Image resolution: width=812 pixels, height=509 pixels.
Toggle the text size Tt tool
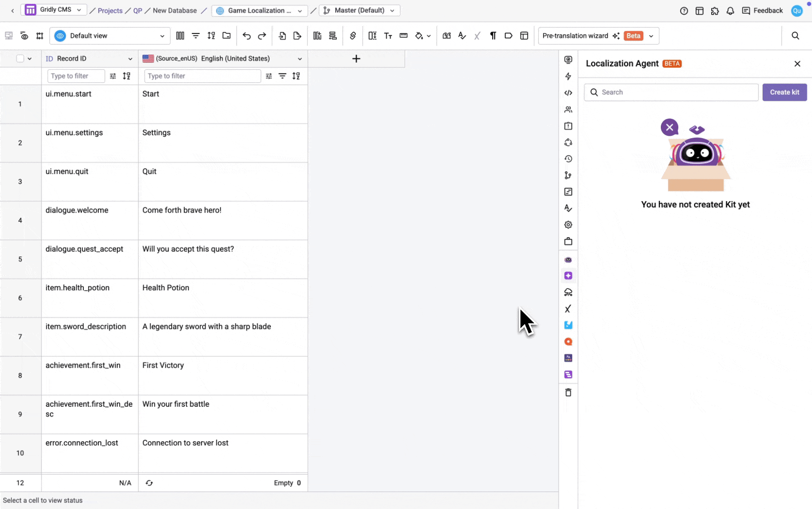pos(388,36)
